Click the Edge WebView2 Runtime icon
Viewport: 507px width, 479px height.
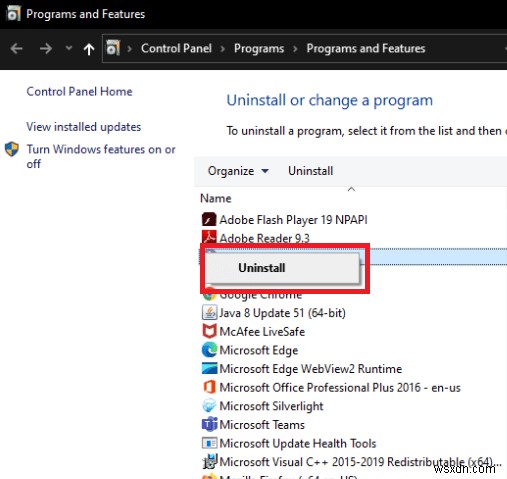coord(209,369)
